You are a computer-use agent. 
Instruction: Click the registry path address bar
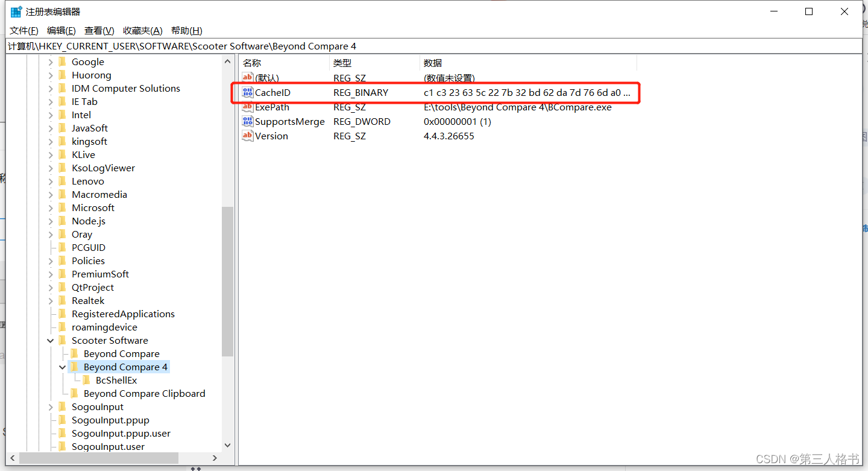[x=434, y=46]
